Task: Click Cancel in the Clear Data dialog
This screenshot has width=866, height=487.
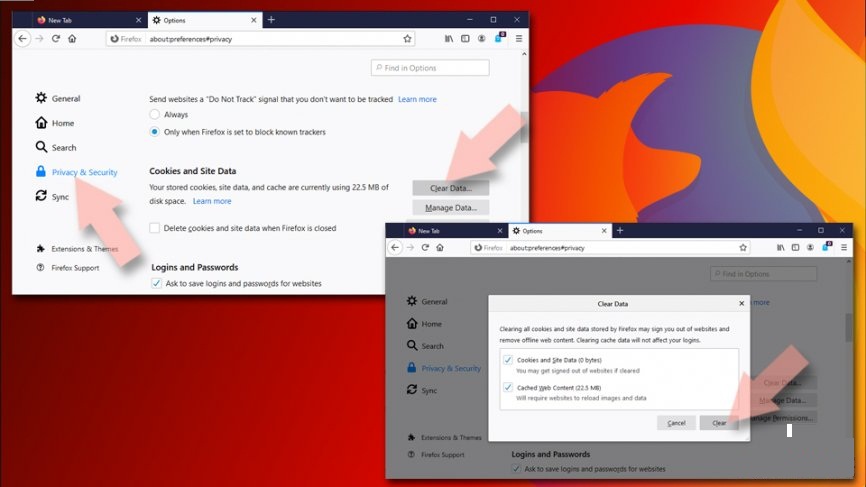Action: pos(676,423)
